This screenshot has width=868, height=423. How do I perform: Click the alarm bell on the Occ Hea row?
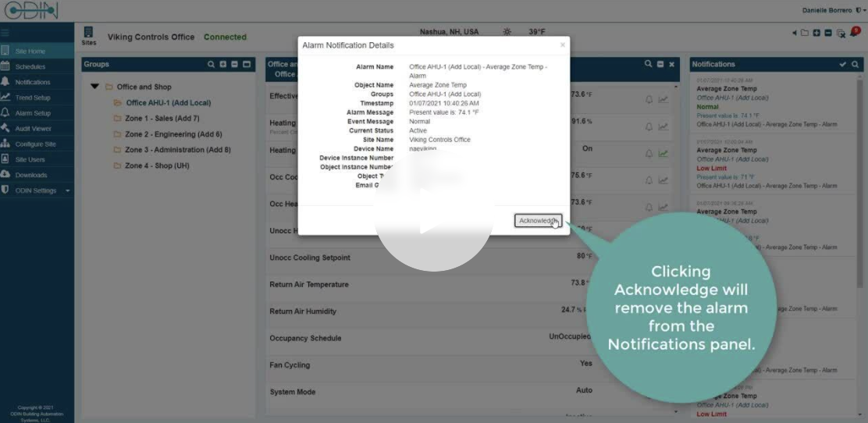tap(649, 207)
